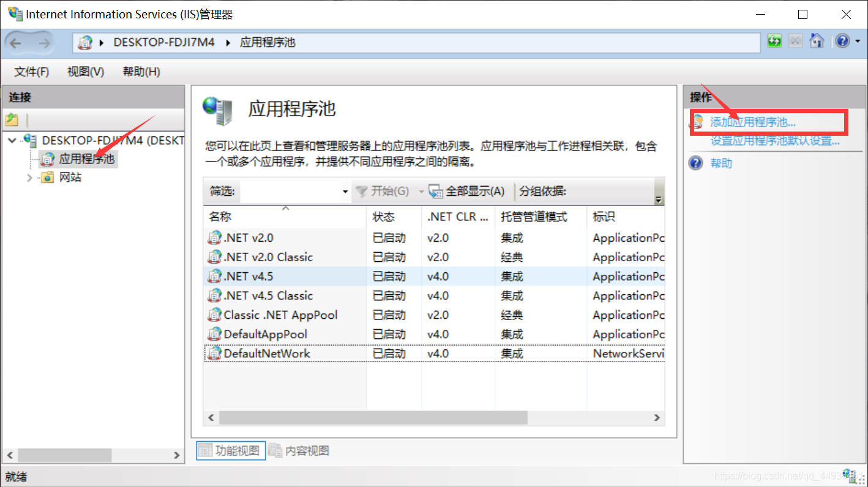Image resolution: width=868 pixels, height=487 pixels.
Task: Click 添加应用程序池 link
Action: 753,122
